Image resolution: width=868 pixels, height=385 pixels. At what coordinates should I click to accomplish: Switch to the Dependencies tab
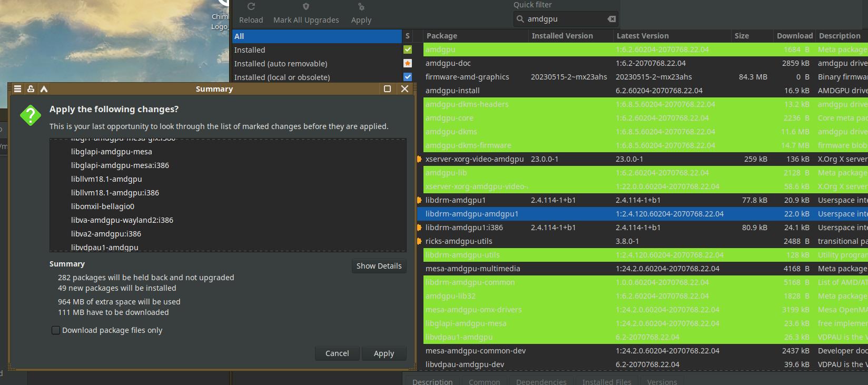click(x=541, y=381)
